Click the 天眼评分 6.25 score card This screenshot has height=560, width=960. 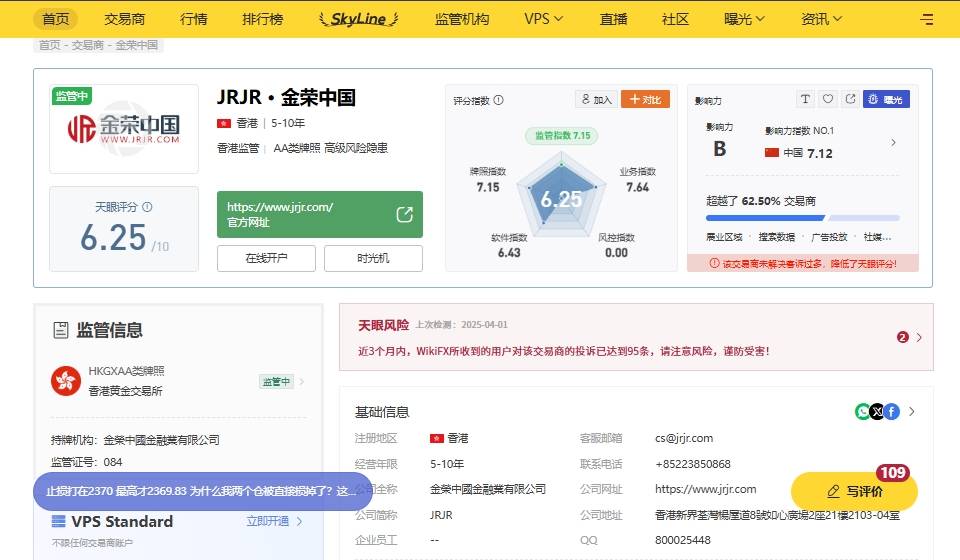[124, 229]
